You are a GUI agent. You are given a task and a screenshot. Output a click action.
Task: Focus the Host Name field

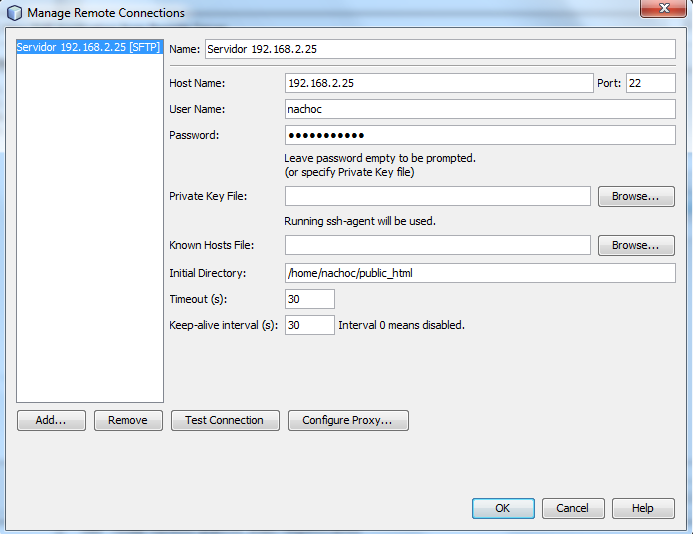click(x=439, y=83)
